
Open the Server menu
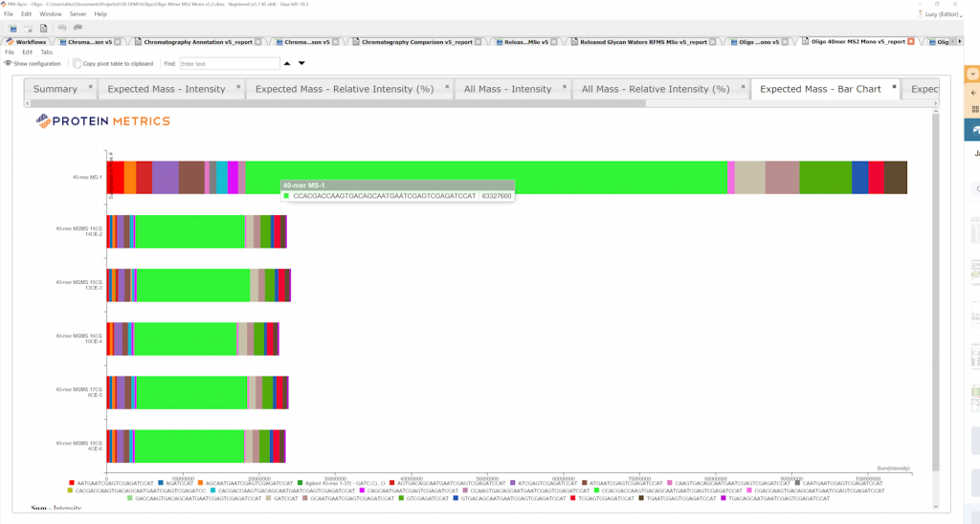coord(78,14)
